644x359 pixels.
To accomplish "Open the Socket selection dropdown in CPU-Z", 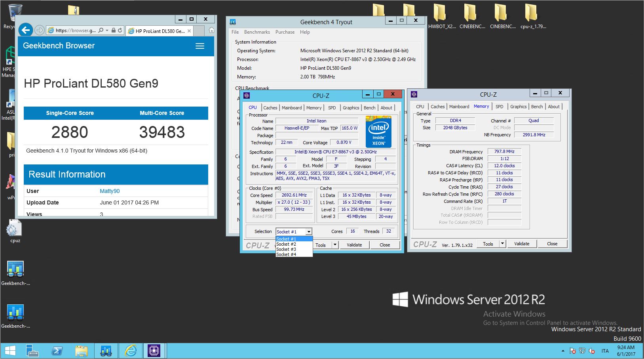I will [x=309, y=232].
